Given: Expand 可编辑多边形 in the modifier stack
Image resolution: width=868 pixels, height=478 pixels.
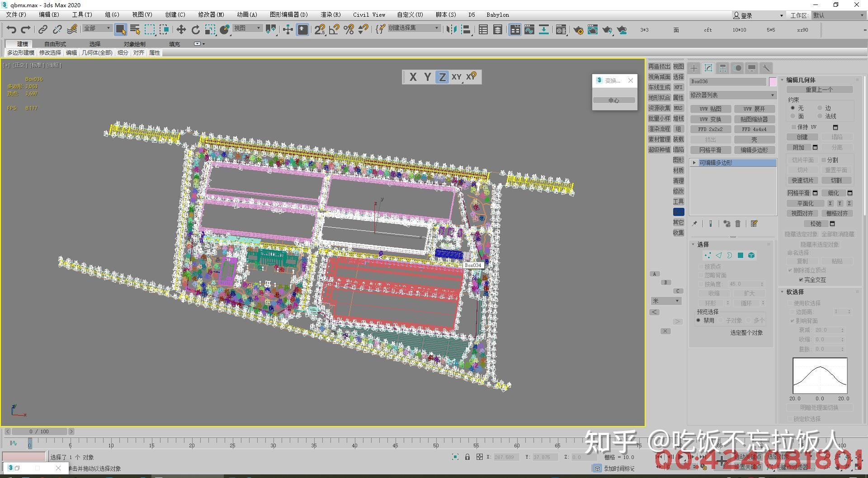Looking at the screenshot, I should point(694,163).
